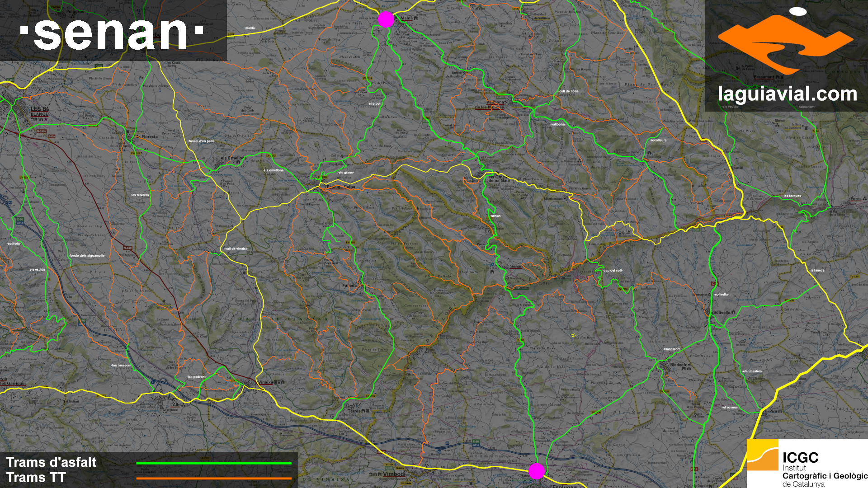Click the magenta marker near Maldà
The image size is (868, 488).
coord(386,19)
